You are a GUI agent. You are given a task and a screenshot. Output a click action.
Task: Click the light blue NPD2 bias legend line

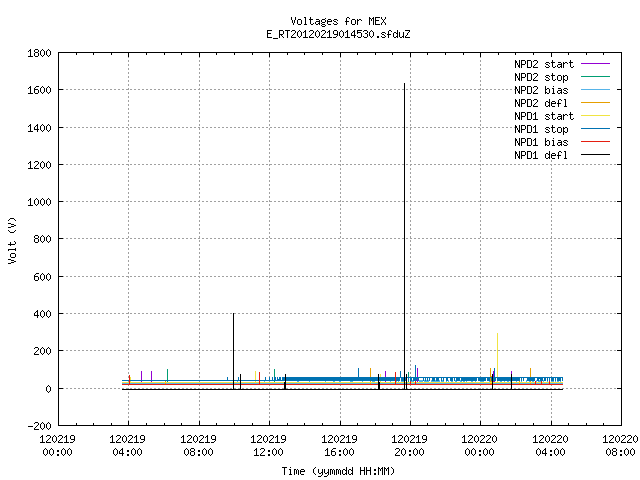[596, 89]
